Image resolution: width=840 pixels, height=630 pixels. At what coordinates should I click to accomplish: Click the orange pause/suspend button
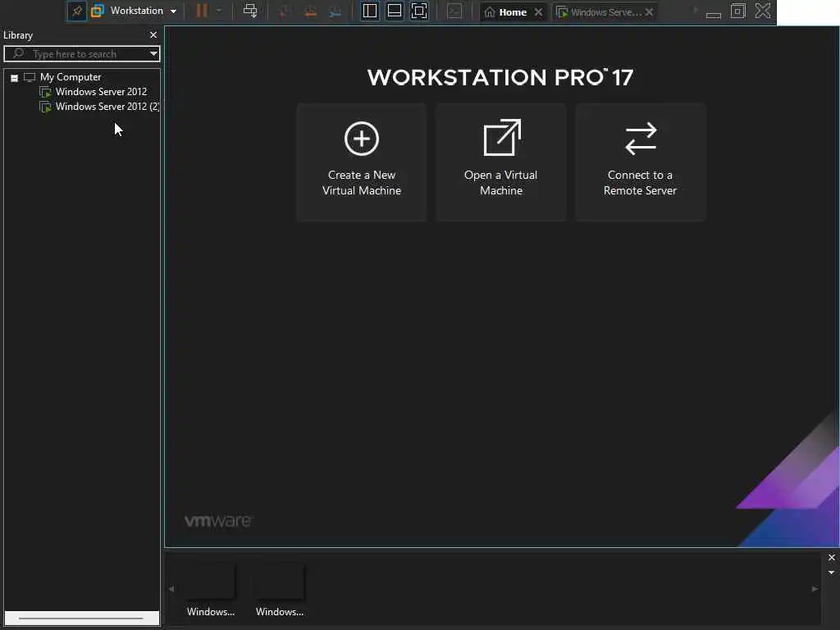[202, 11]
